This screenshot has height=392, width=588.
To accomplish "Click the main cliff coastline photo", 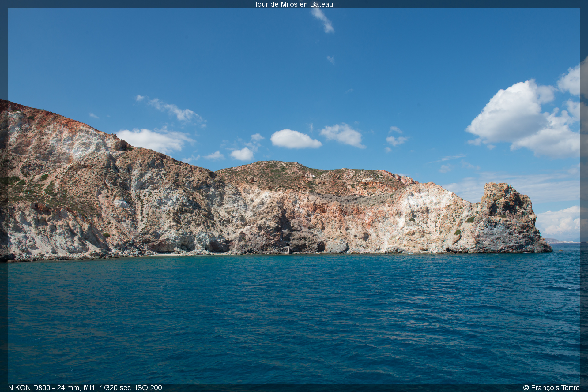I will point(294,196).
